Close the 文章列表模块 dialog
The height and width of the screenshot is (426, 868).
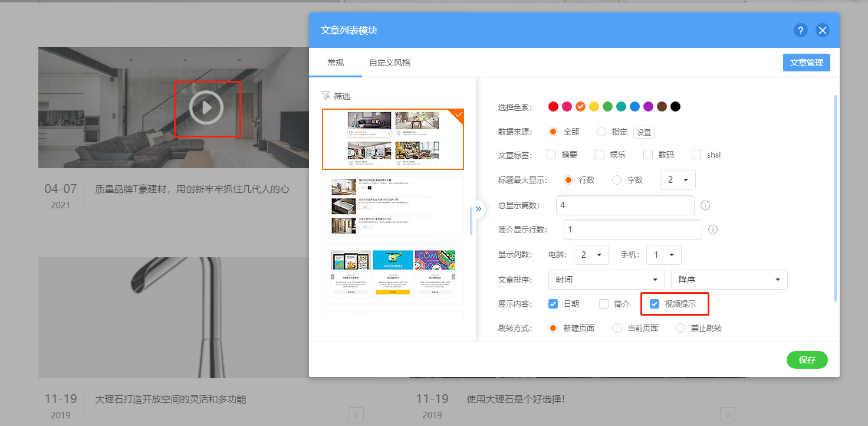coord(823,31)
